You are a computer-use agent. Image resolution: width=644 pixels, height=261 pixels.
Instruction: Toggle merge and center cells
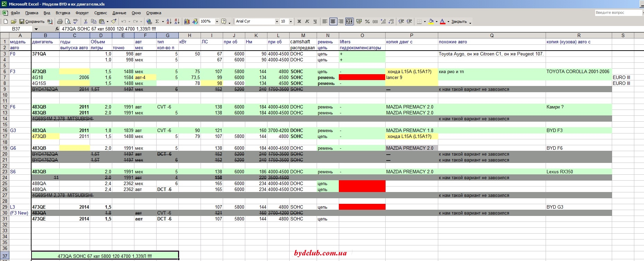349,21
